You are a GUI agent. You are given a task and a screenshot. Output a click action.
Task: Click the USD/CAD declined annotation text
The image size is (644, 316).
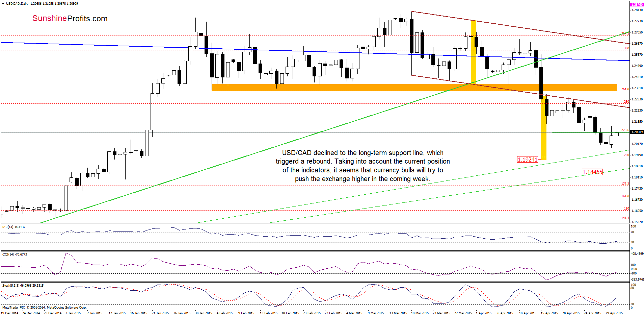click(x=363, y=166)
